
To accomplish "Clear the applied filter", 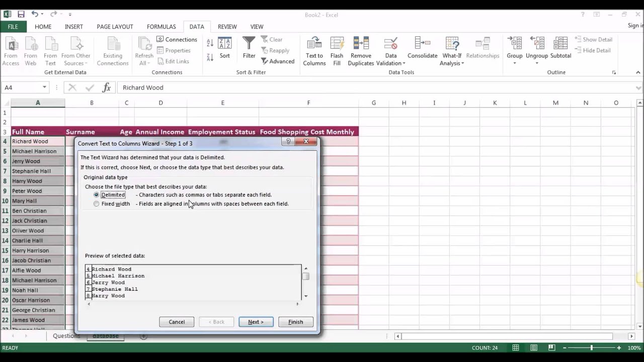I will [272, 39].
